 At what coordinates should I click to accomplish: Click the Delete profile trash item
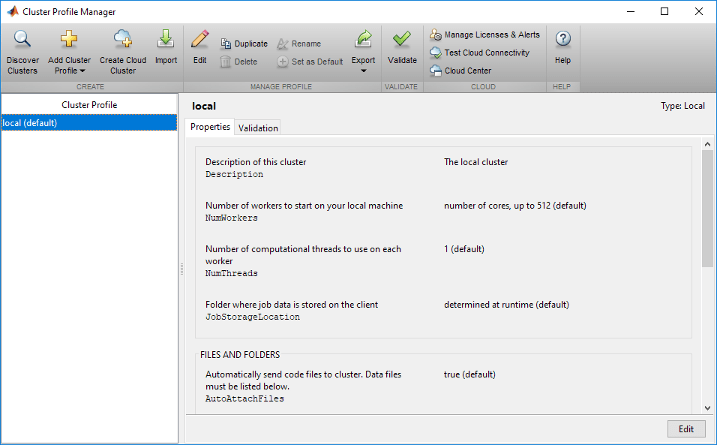239,62
